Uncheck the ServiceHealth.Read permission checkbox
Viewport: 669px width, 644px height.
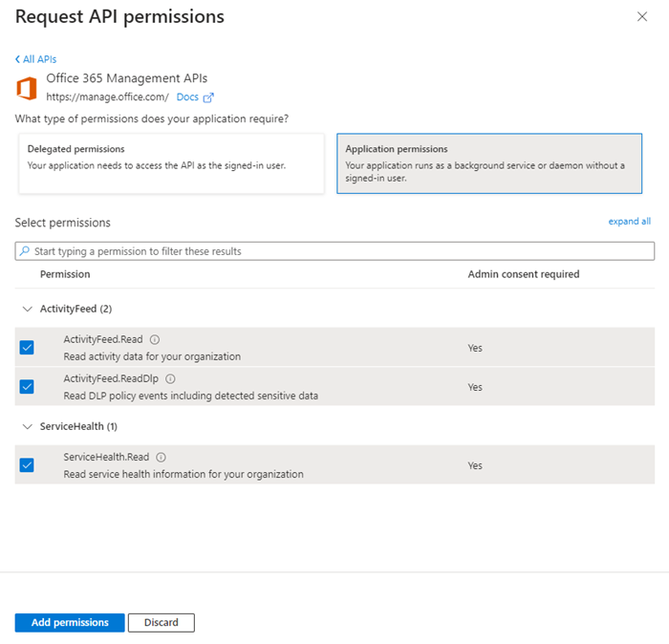pos(27,465)
